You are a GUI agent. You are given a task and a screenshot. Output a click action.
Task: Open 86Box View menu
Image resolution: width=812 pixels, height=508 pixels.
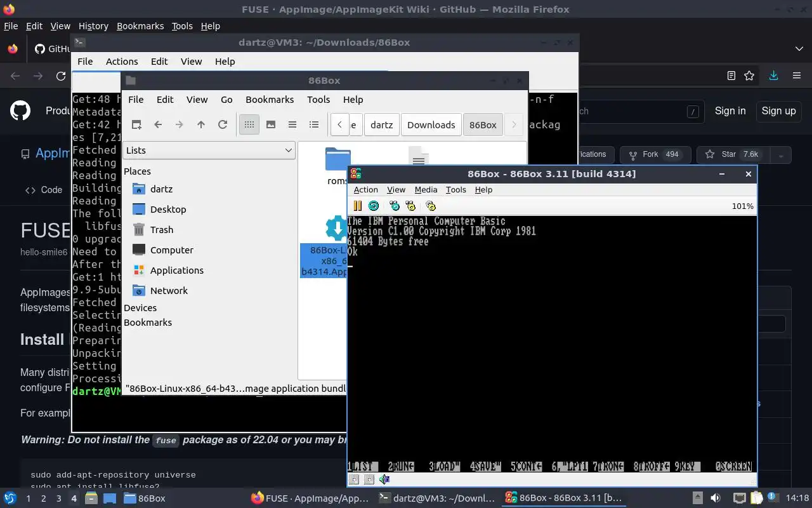point(396,190)
